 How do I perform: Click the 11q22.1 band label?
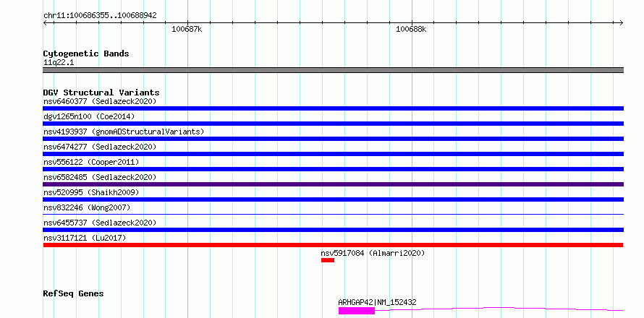pos(59,63)
